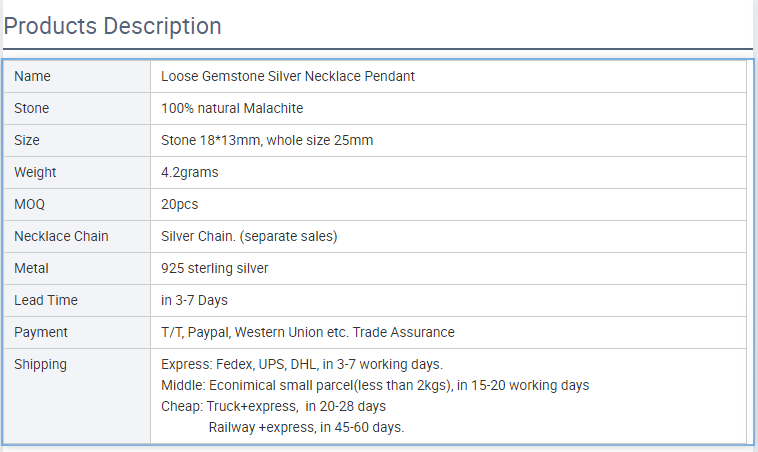The image size is (758, 452).
Task: Click the 100% natural Malachite value
Action: pyautogui.click(x=232, y=108)
